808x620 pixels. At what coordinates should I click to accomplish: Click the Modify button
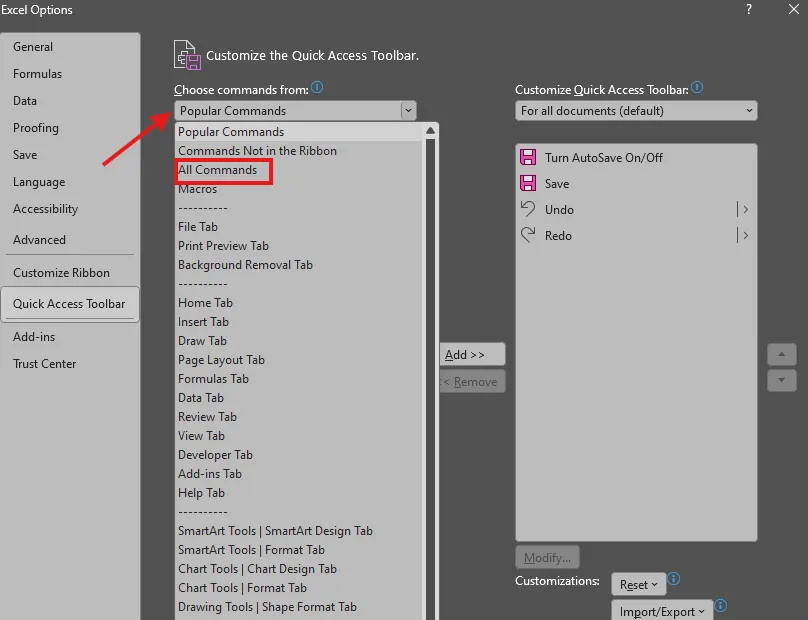pyautogui.click(x=547, y=557)
